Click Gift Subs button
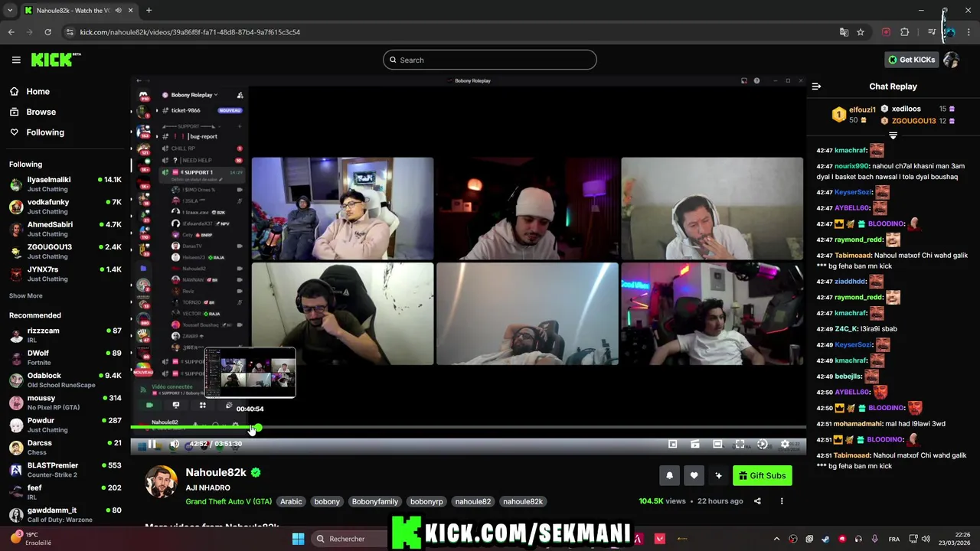980x551 pixels. tap(763, 476)
